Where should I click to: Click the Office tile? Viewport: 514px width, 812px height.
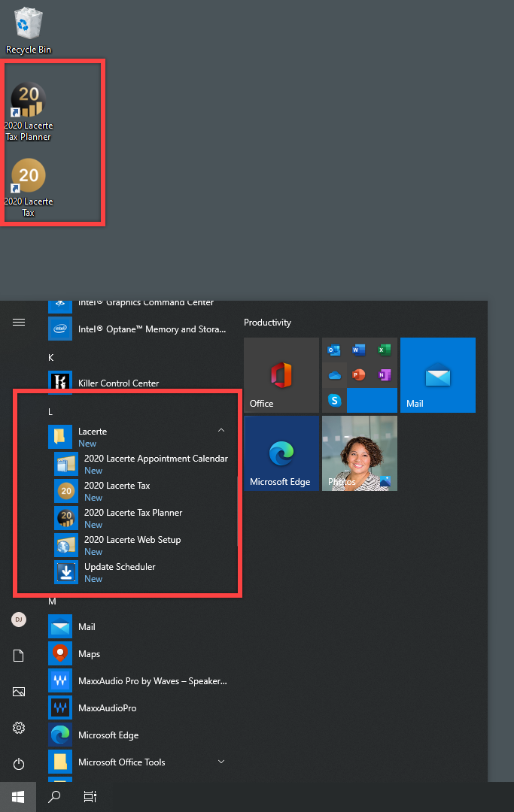pos(281,375)
